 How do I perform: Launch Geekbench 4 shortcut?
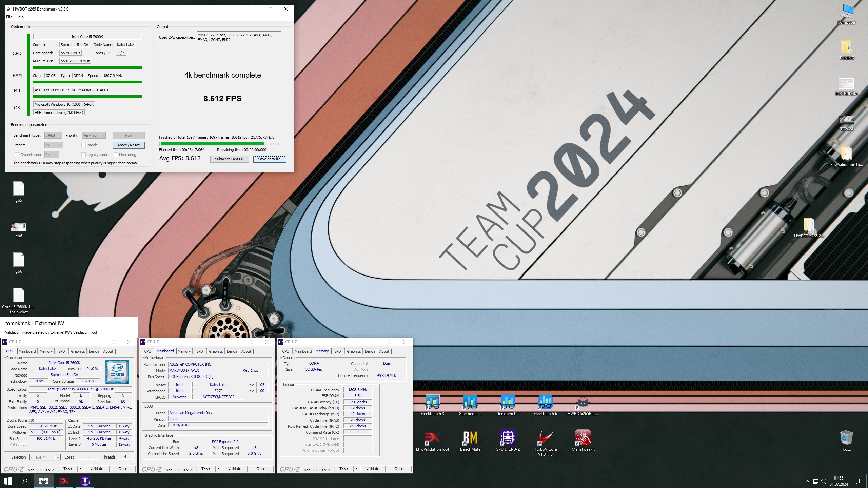tap(470, 405)
